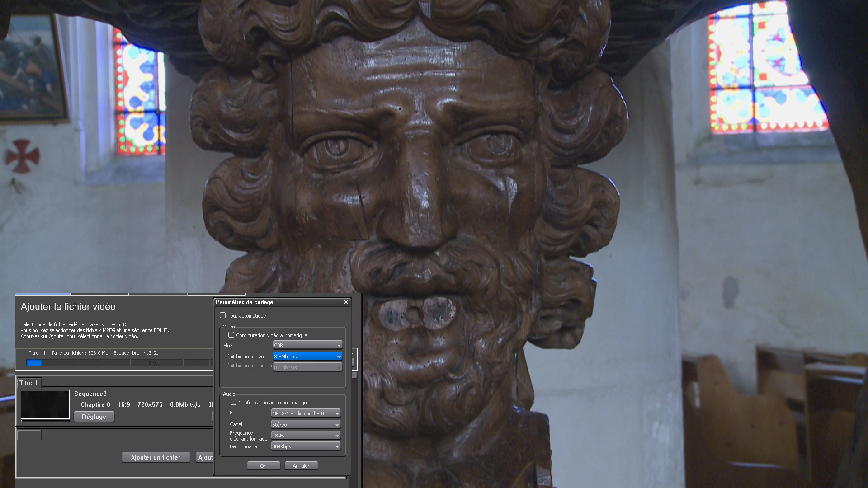
Task: Open the video Flux CBR dropdown
Action: tap(307, 345)
